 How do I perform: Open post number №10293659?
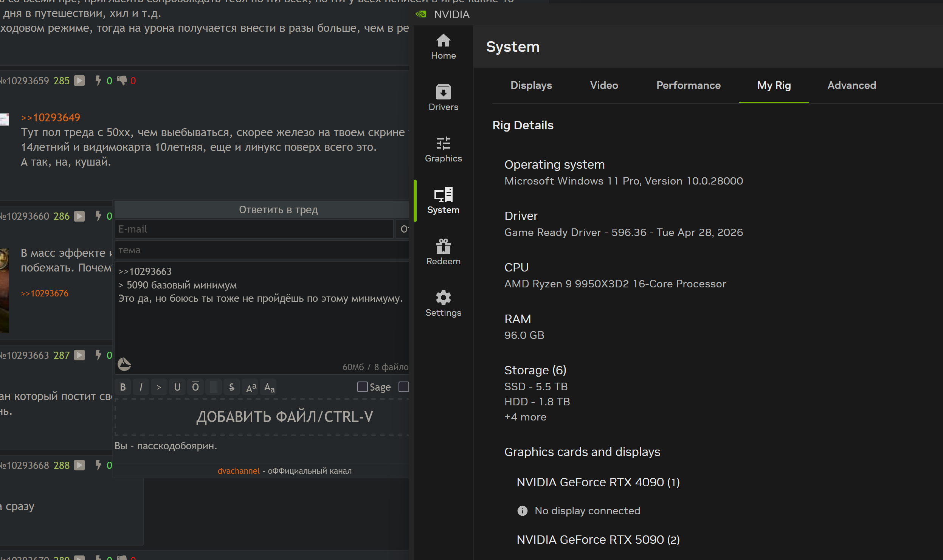[25, 81]
